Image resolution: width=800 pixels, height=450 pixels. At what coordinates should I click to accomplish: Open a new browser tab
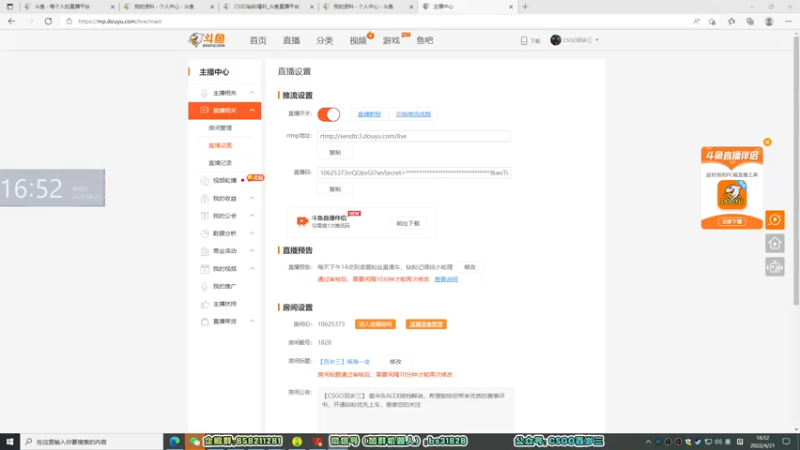coord(525,7)
